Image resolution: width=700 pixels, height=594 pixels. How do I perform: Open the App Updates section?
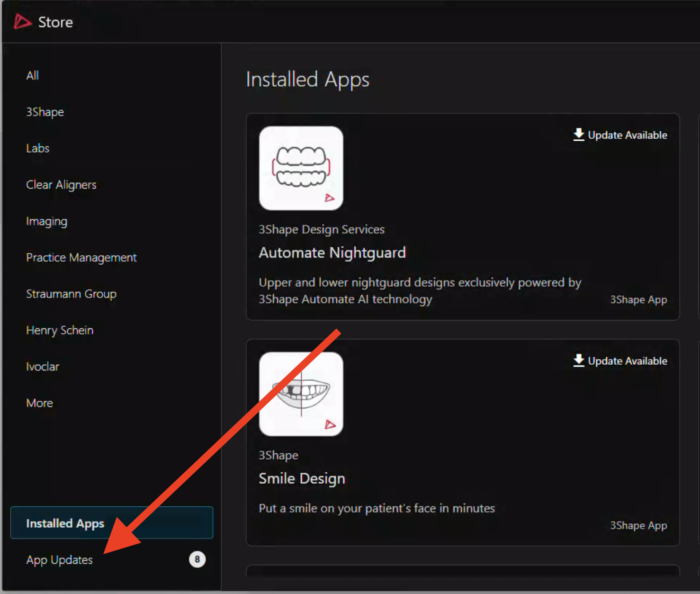coord(60,560)
